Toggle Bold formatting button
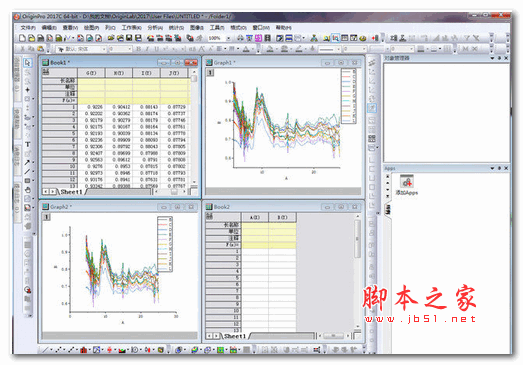The height and width of the screenshot is (365, 523). (138, 49)
